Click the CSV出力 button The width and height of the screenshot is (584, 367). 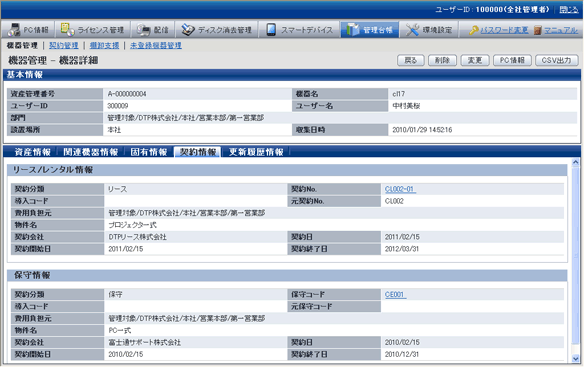point(556,60)
